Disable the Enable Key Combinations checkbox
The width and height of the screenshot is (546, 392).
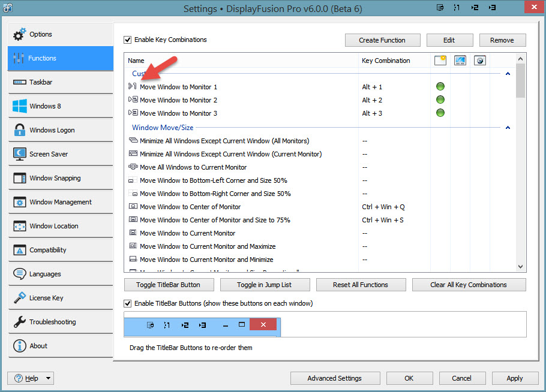tap(127, 40)
